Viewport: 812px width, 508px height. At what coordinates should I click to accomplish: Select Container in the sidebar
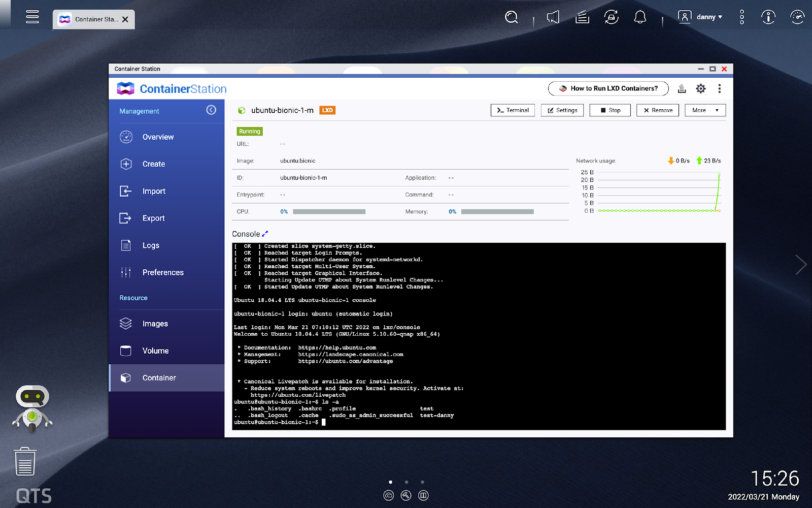(166, 378)
